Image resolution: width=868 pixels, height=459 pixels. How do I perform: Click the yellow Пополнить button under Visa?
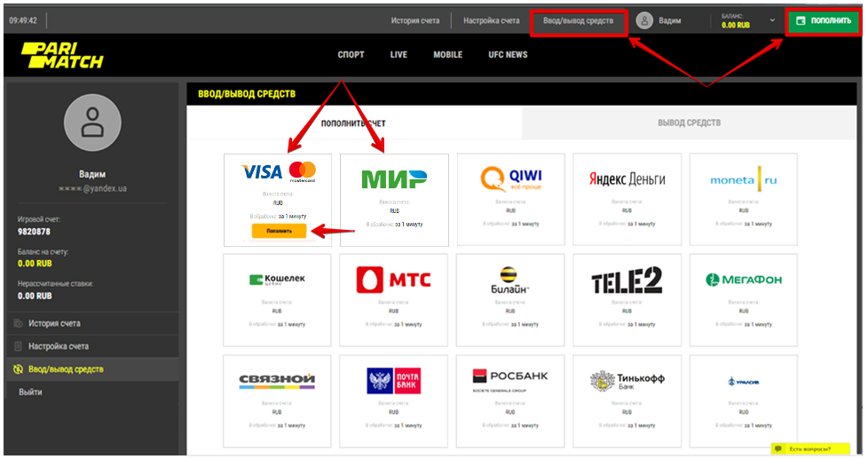(279, 231)
